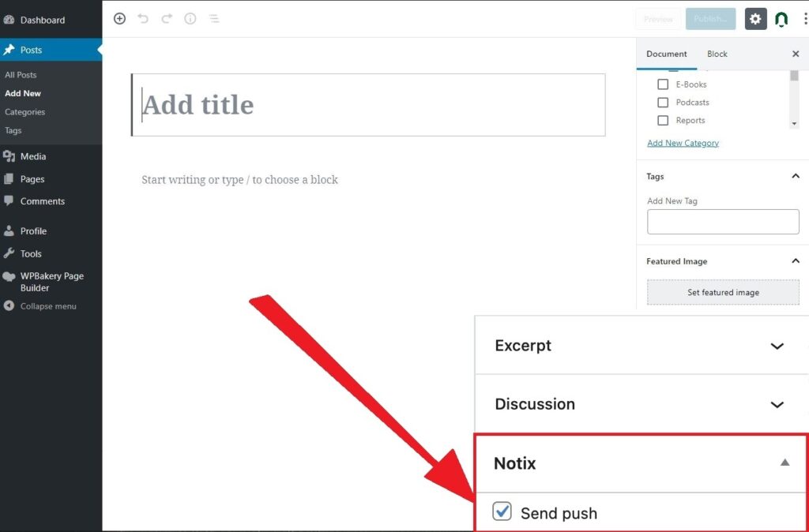The width and height of the screenshot is (809, 532).
Task: Click the Undo arrow icon
Action: (x=143, y=18)
